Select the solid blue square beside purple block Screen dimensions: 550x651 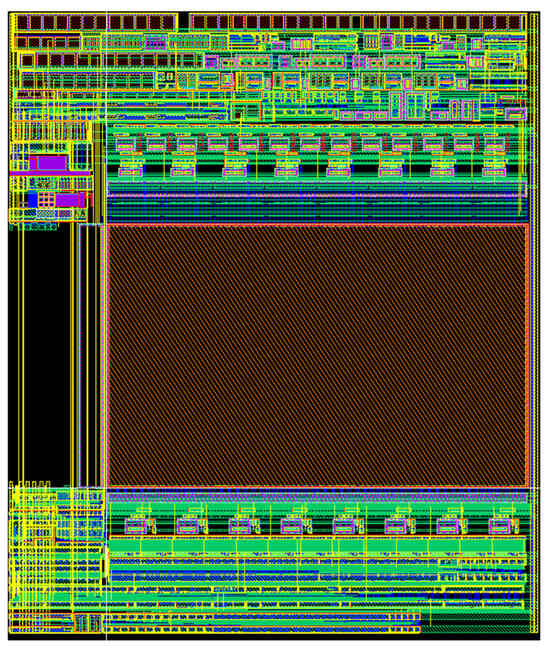[33, 200]
